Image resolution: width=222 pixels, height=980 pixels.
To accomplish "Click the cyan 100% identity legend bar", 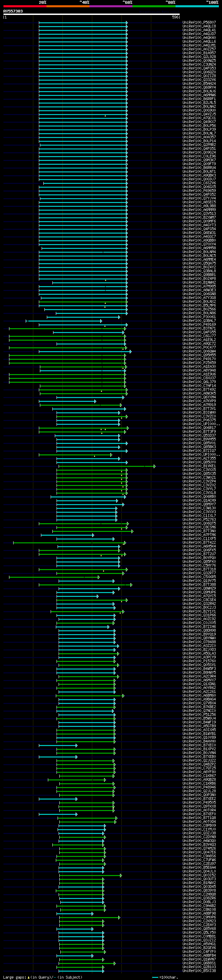I will (197, 6).
